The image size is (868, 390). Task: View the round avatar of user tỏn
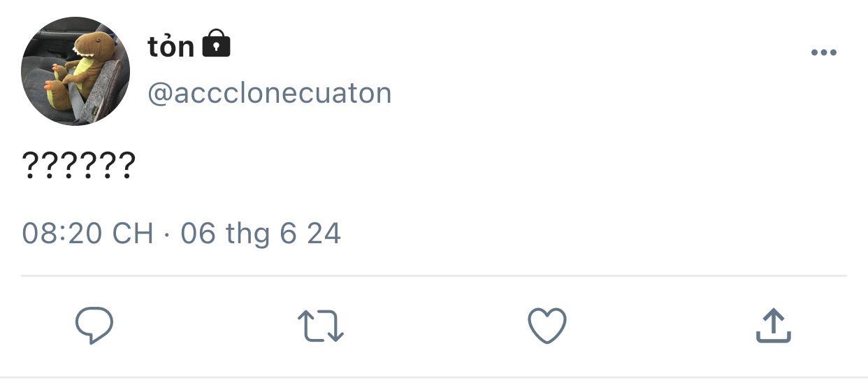coord(75,71)
